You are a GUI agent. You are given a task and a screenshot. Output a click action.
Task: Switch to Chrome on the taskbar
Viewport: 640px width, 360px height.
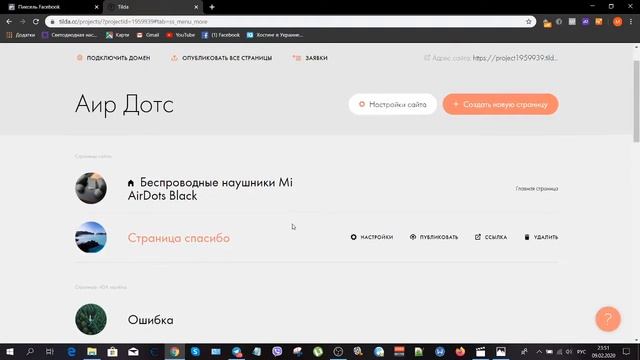174,351
